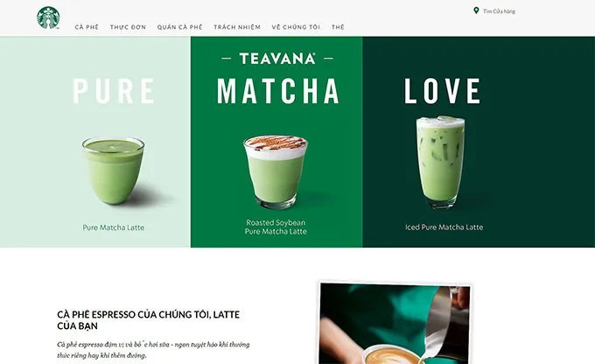
Task: Open the THỰC ĐƠN menu
Action: (128, 27)
